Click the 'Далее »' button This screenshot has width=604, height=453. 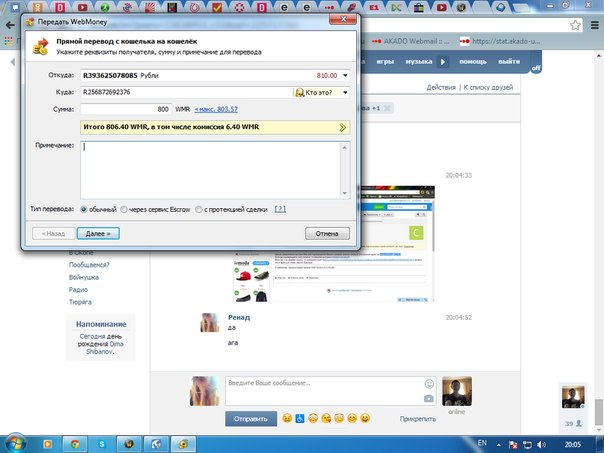pyautogui.click(x=98, y=233)
